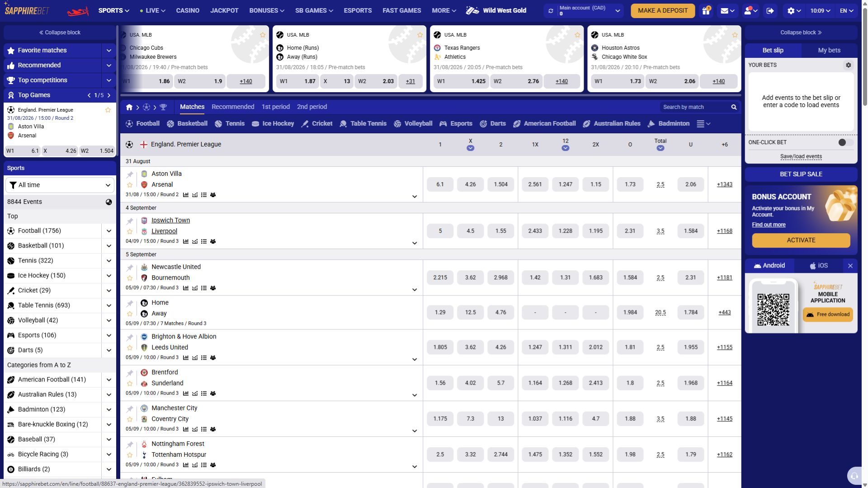Screen dimensions: 868x488
Task: Open the All time filter dropdown
Action: 60,185
